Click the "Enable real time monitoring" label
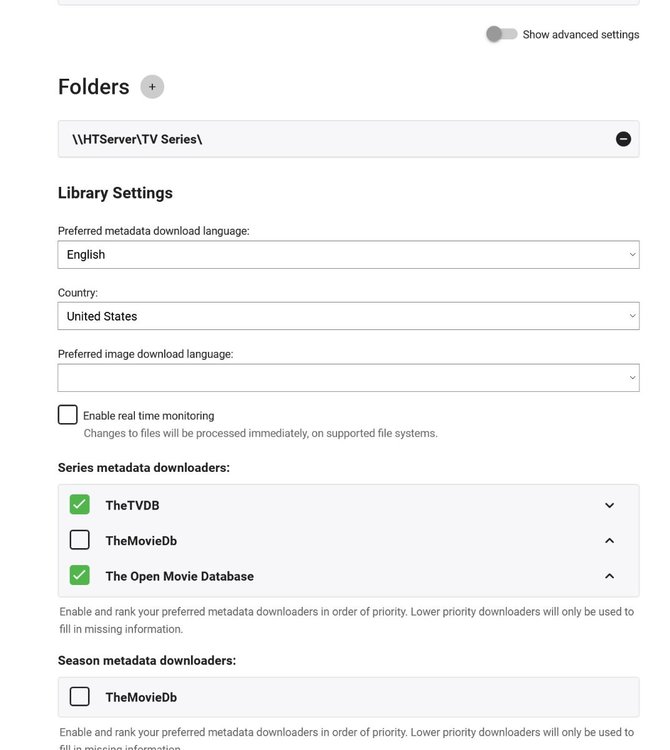Screen dimensions: 670x750 [x=148, y=415]
